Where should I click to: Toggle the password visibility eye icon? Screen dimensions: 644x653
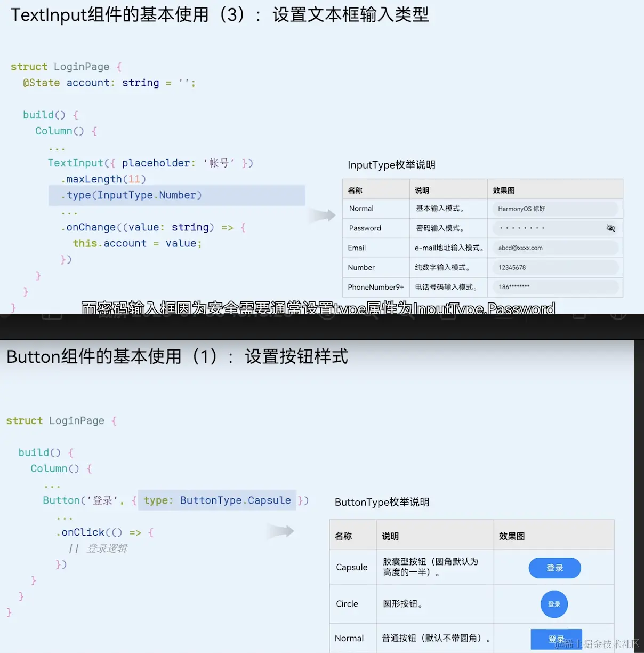(x=611, y=228)
